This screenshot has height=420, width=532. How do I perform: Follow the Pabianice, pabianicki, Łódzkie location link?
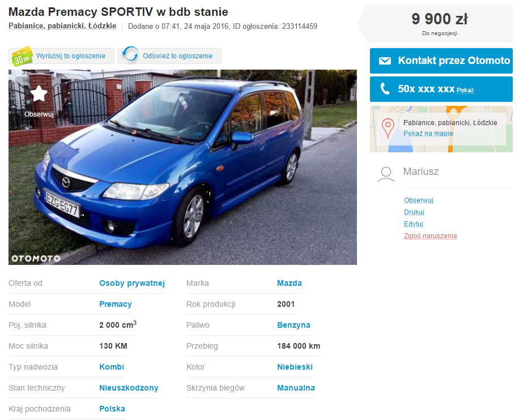pyautogui.click(x=62, y=26)
